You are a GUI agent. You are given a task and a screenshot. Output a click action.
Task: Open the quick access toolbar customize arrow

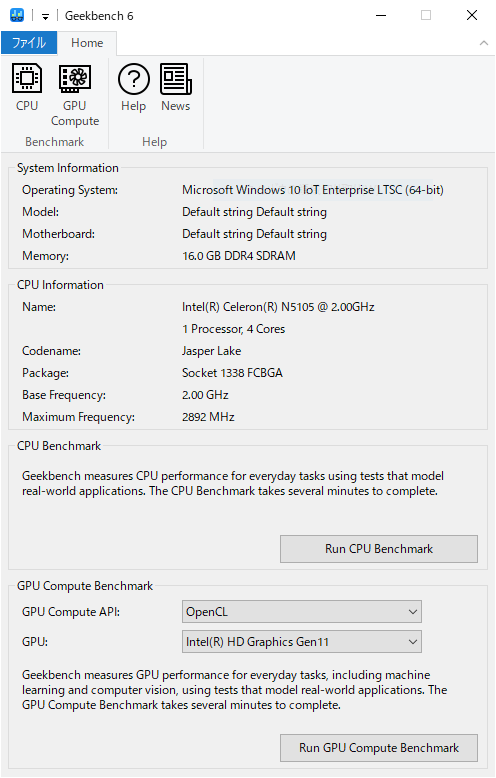point(45,16)
